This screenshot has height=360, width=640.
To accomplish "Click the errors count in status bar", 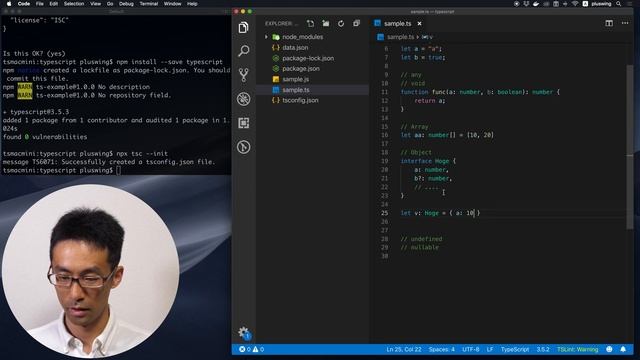I will [245, 349].
